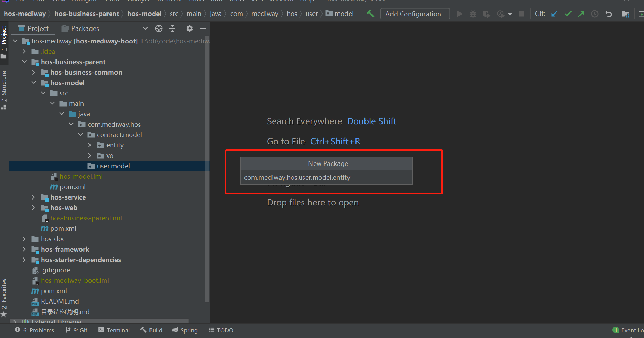Open Project Structure icon in toolbar
Screen dimensions: 644x338
point(626,14)
